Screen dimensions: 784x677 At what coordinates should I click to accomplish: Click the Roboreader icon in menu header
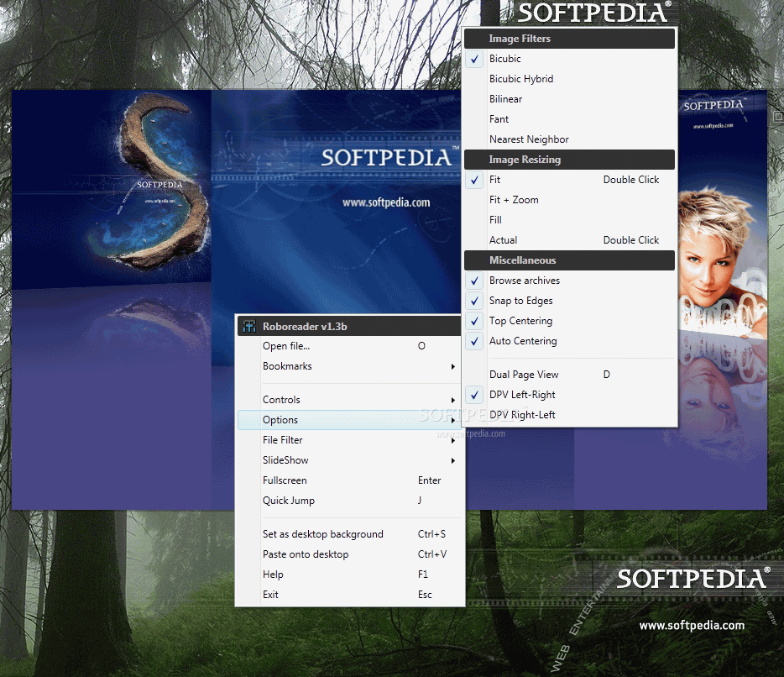tap(249, 326)
